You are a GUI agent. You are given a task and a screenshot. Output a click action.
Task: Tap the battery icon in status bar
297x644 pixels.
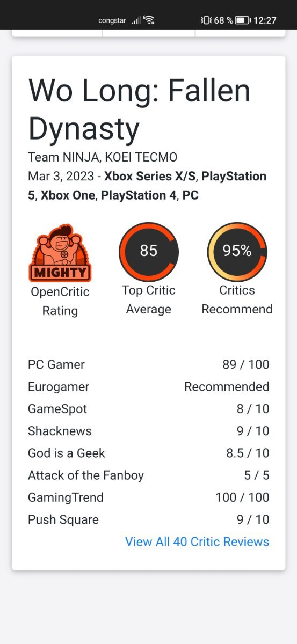[x=243, y=20]
